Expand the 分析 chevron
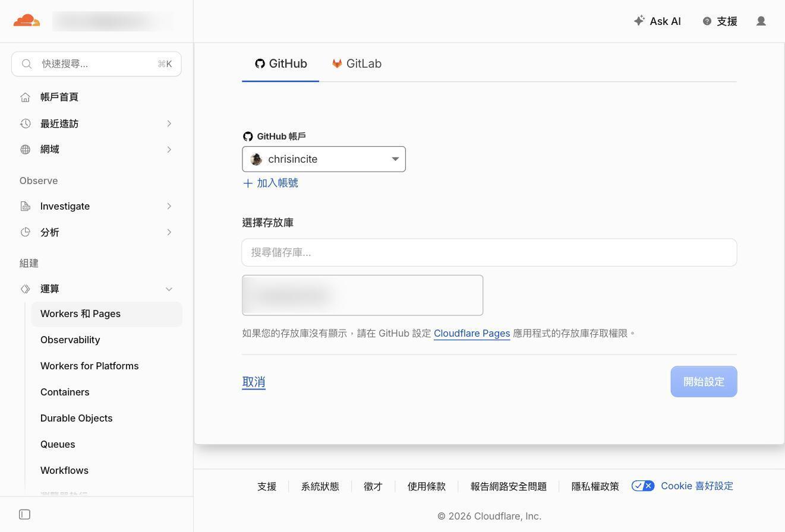 169,232
